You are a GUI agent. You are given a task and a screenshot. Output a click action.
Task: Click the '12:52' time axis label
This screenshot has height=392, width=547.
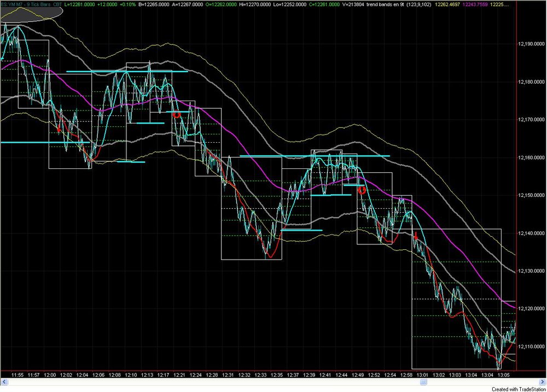(x=374, y=375)
